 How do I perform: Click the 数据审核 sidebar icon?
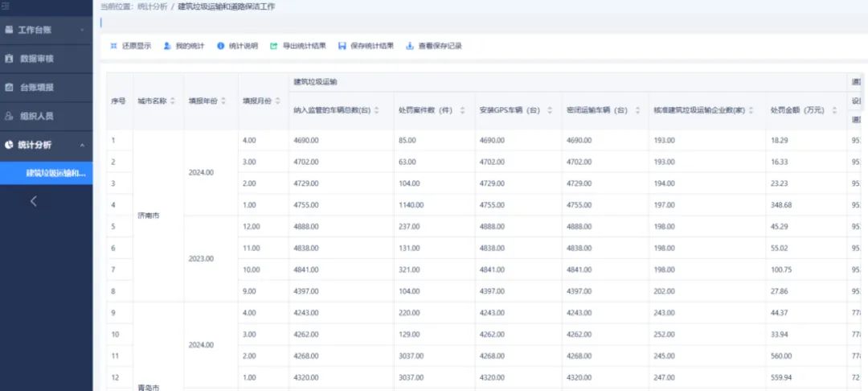coord(9,59)
